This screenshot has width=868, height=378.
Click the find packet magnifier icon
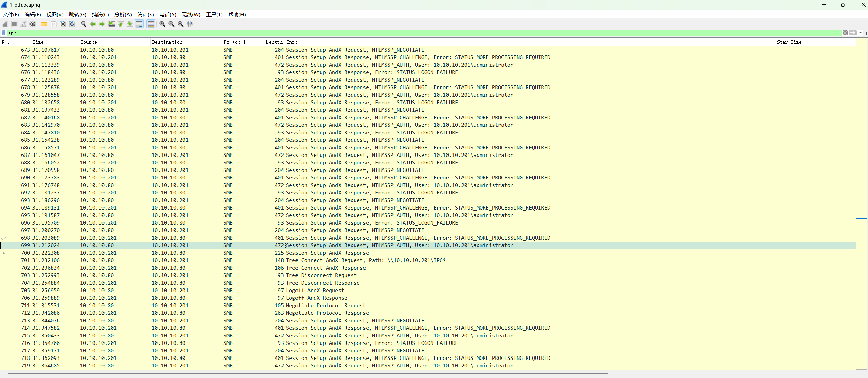click(84, 24)
